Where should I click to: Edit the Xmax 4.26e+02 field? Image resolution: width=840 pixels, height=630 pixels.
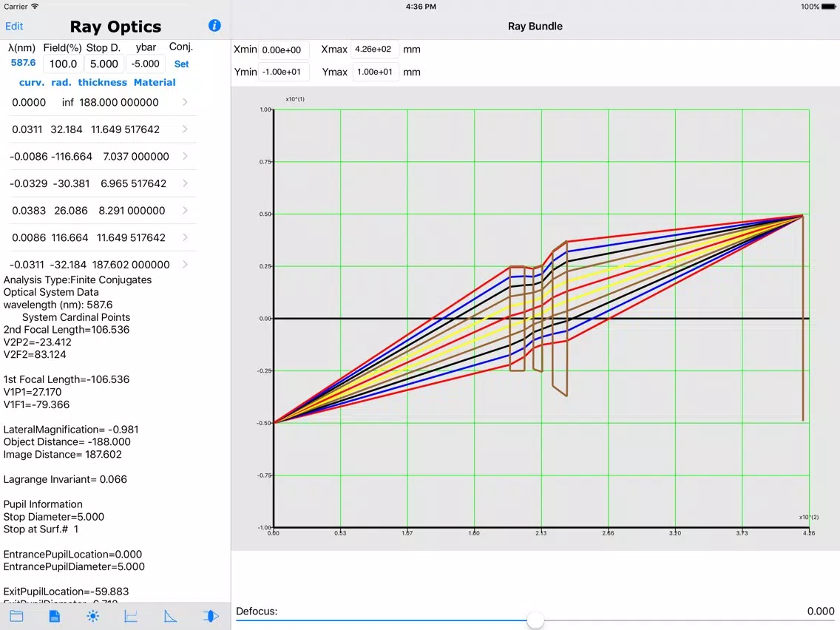[374, 50]
